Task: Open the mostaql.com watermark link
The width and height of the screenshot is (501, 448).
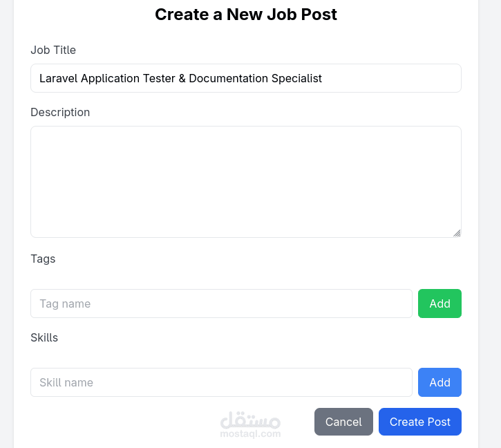Action: 250,434
